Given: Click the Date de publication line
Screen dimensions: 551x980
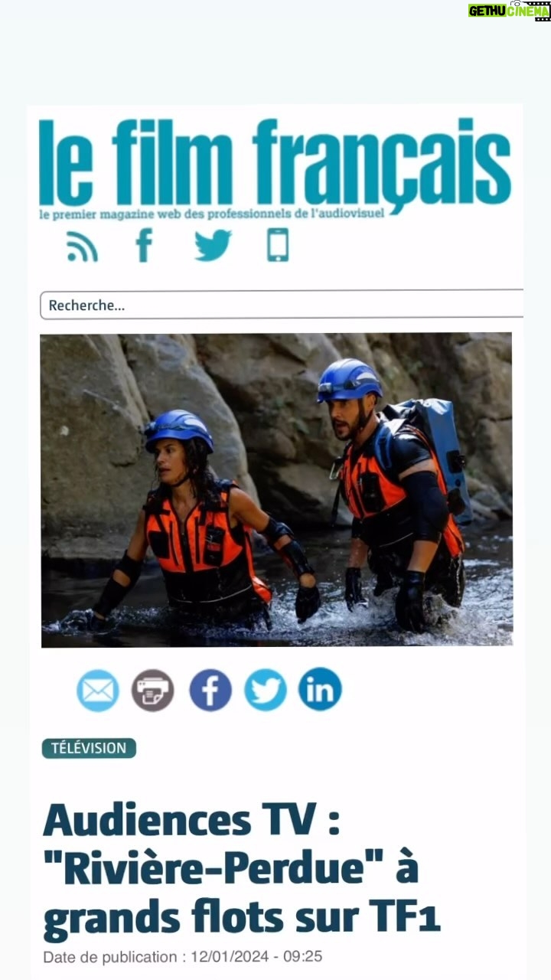Looking at the screenshot, I should click(182, 956).
